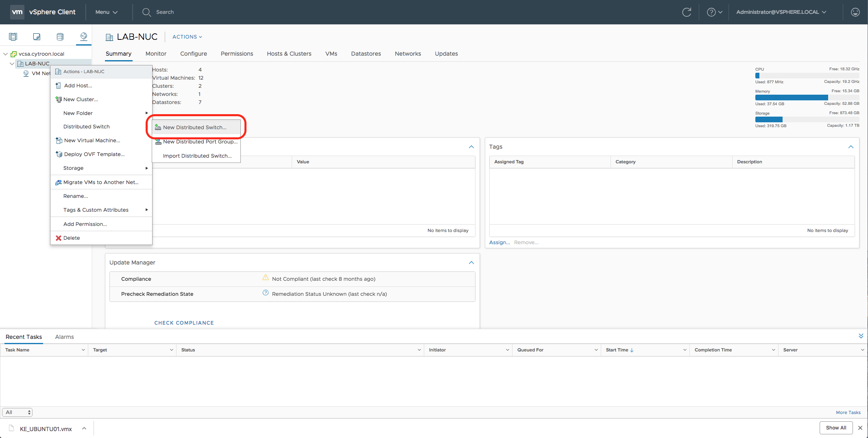The image size is (868, 438).
Task: Click the Deploy OVF Template icon
Action: tap(59, 154)
